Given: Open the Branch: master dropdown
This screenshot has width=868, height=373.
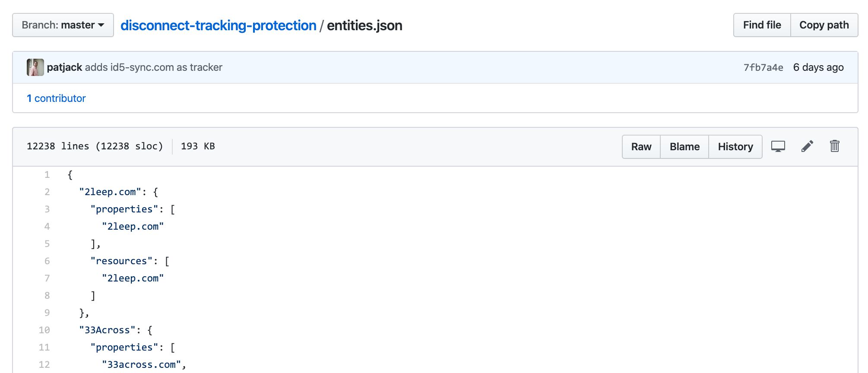Looking at the screenshot, I should coord(63,25).
